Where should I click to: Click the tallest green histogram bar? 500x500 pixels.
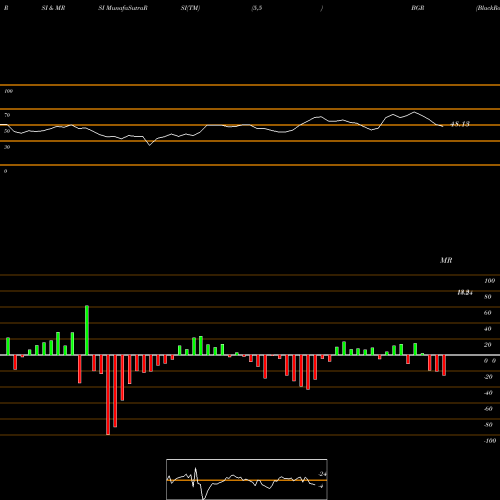point(87,330)
